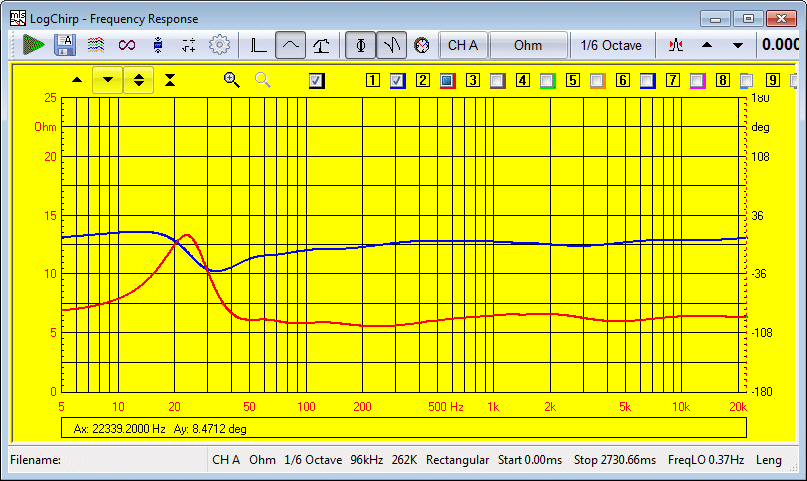
Task: Click the overlay number 9 label
Action: click(773, 80)
